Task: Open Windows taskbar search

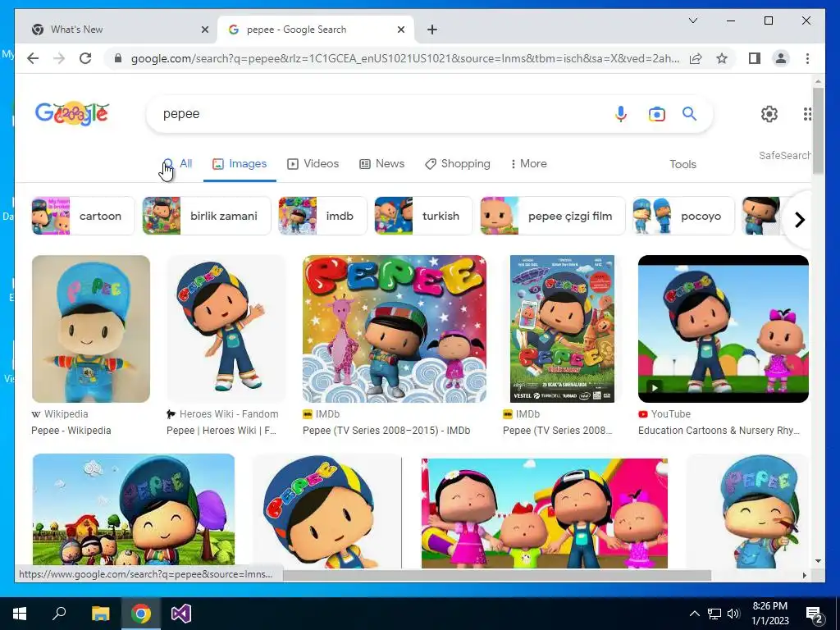Action: pyautogui.click(x=59, y=614)
